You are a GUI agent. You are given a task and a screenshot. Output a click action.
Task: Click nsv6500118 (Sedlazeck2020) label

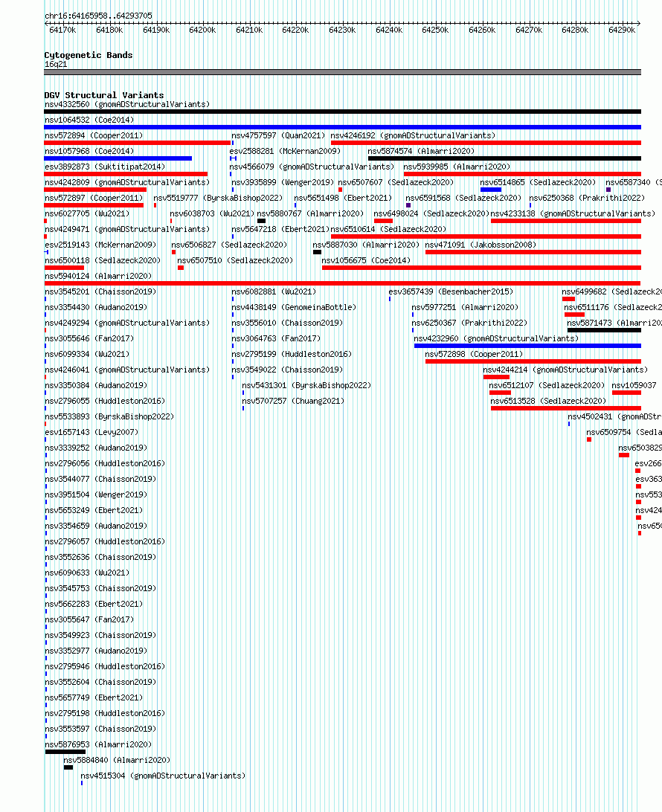(103, 260)
